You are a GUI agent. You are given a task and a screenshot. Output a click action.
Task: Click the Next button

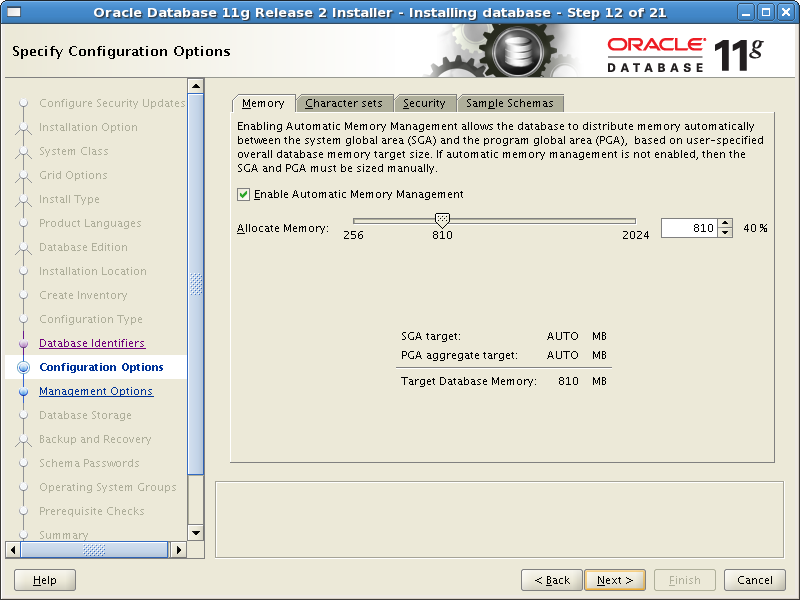pyautogui.click(x=615, y=580)
